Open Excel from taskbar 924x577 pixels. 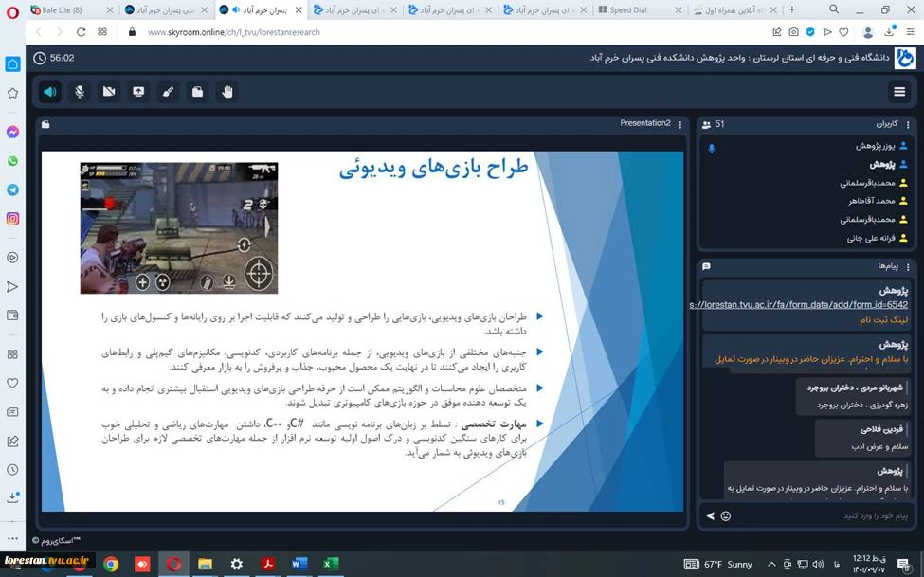331,565
